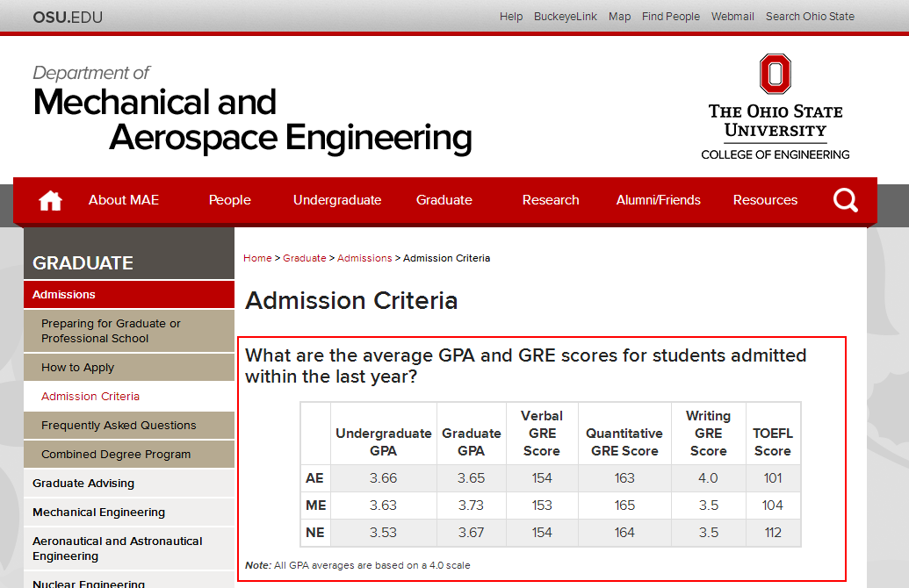
Task: Open Mechanical Engineering sidebar item
Action: (x=129, y=513)
